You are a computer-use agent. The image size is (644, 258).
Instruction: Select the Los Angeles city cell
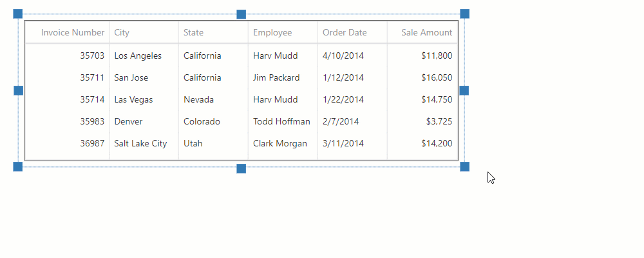[138, 55]
